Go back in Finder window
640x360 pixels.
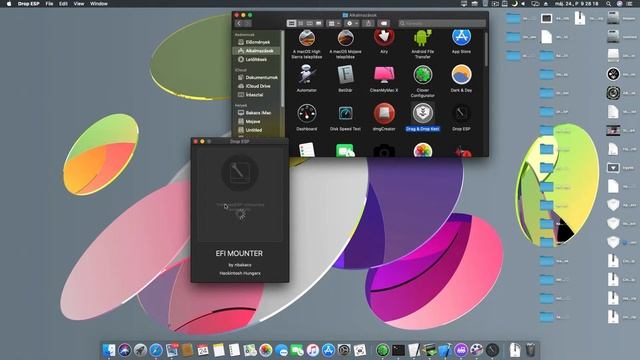point(239,24)
